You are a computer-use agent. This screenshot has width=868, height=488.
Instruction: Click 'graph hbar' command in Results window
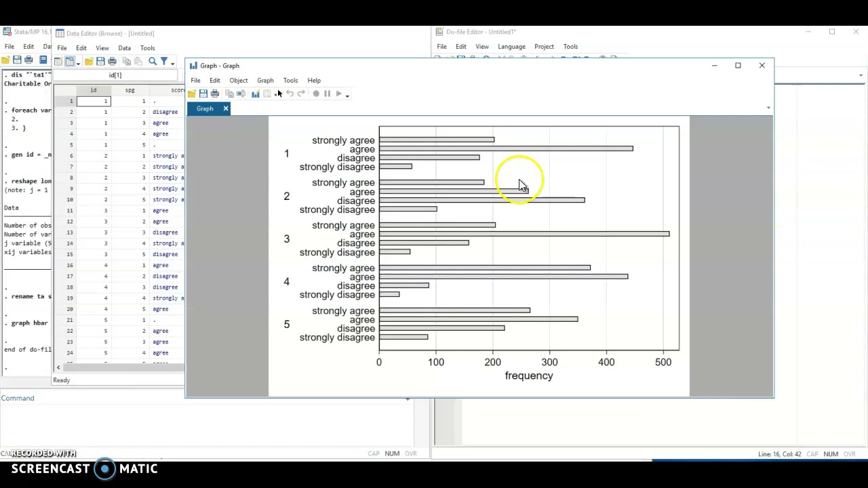coord(29,323)
